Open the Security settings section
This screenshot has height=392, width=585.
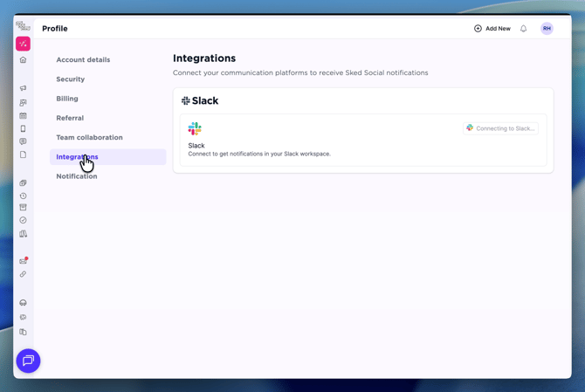tap(71, 79)
